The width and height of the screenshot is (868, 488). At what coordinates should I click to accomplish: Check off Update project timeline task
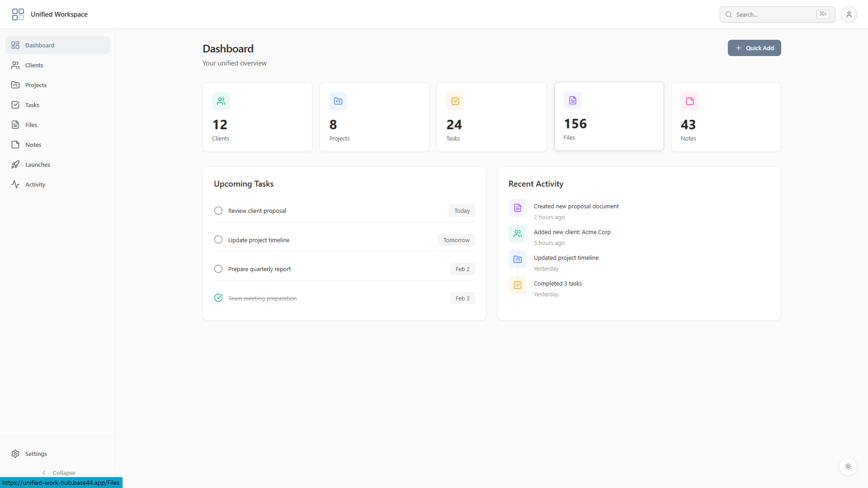tap(218, 239)
